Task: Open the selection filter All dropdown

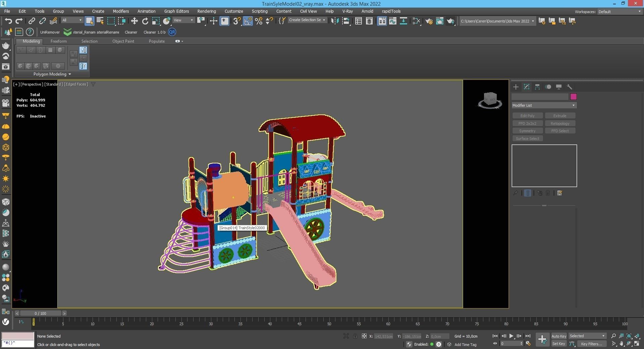Action: 72,20
